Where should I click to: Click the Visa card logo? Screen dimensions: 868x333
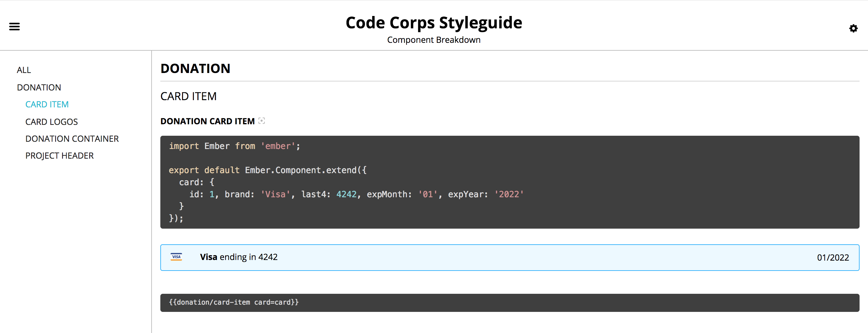click(176, 257)
